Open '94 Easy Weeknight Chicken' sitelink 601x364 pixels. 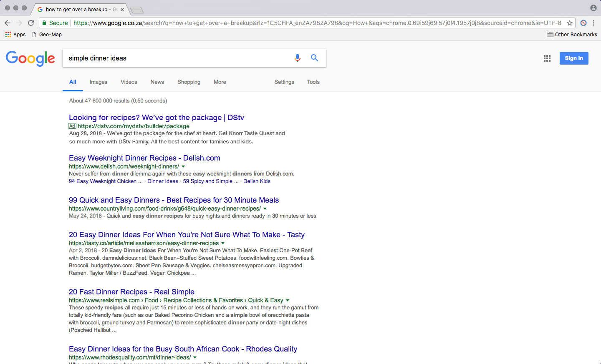point(106,181)
